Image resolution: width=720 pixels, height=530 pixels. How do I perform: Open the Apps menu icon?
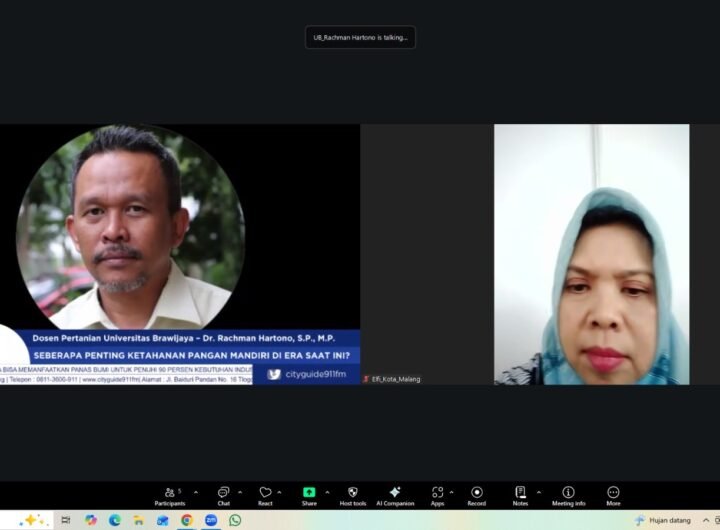click(437, 495)
